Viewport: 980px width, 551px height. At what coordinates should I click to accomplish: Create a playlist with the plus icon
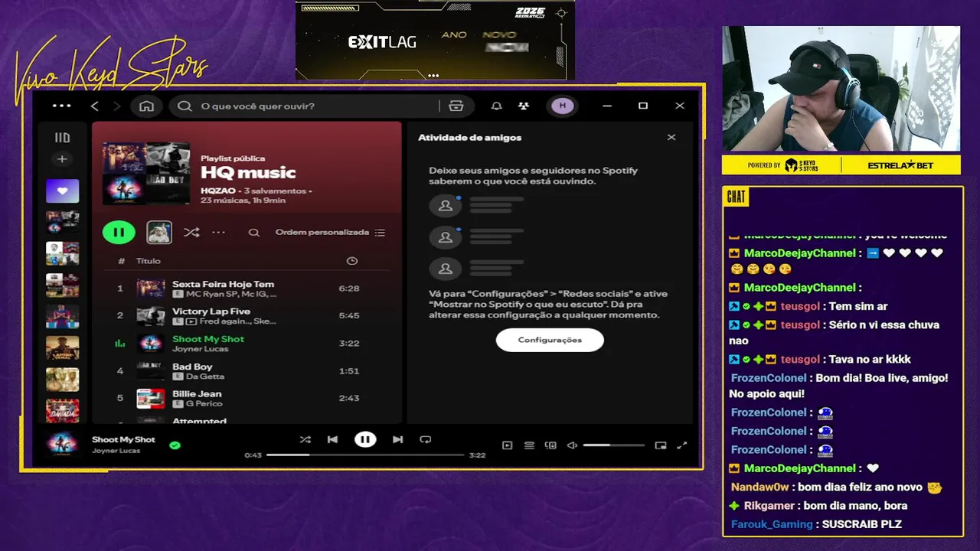coord(62,159)
